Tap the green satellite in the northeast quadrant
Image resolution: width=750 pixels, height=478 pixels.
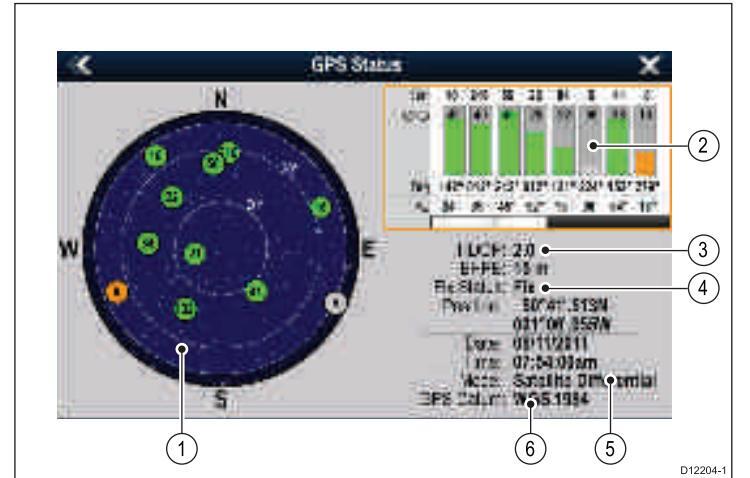coord(320,207)
